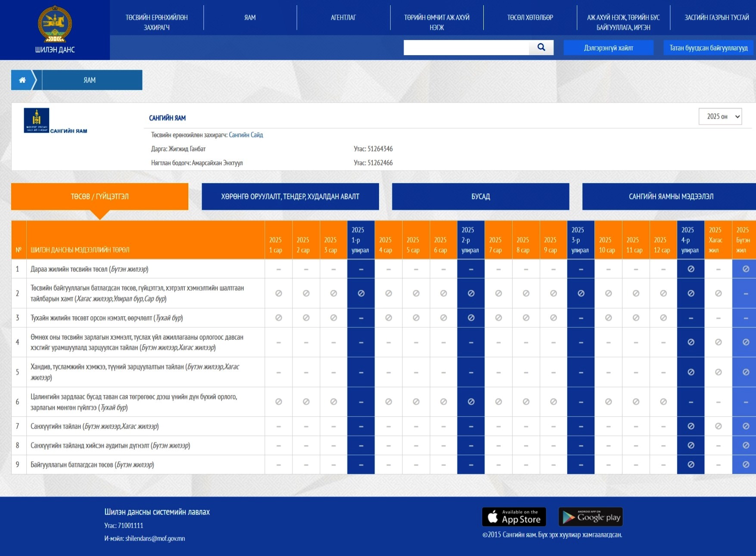Open the Агентлаг navigation menu

click(x=343, y=18)
